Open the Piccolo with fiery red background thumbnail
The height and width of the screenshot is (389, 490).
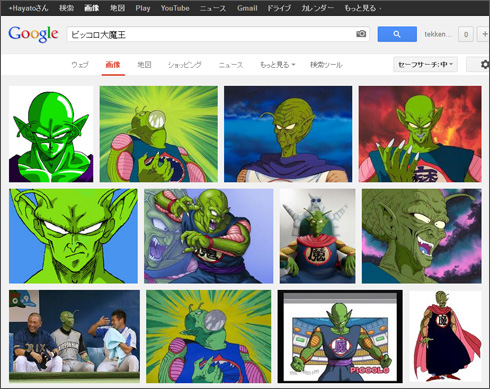tap(420, 134)
